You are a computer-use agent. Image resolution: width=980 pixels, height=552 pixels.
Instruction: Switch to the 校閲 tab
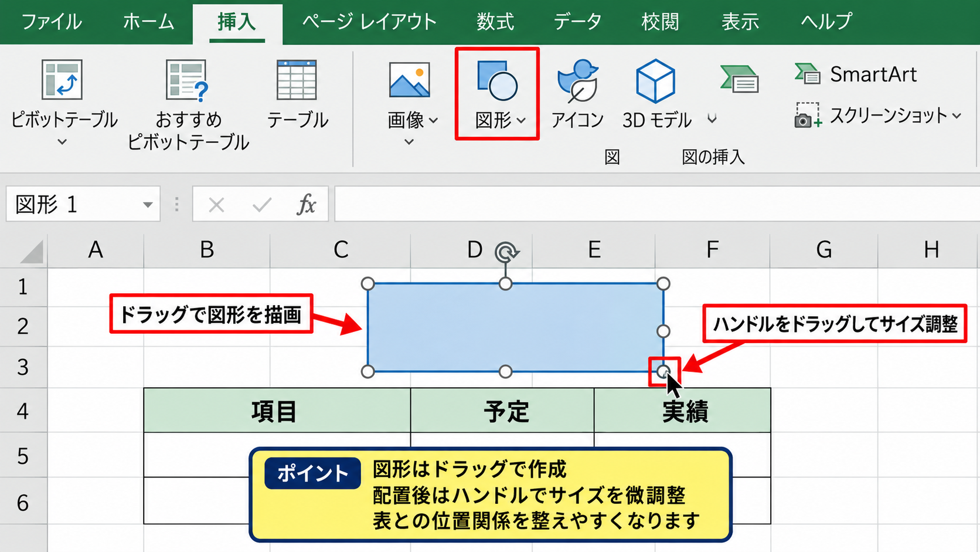(x=660, y=22)
